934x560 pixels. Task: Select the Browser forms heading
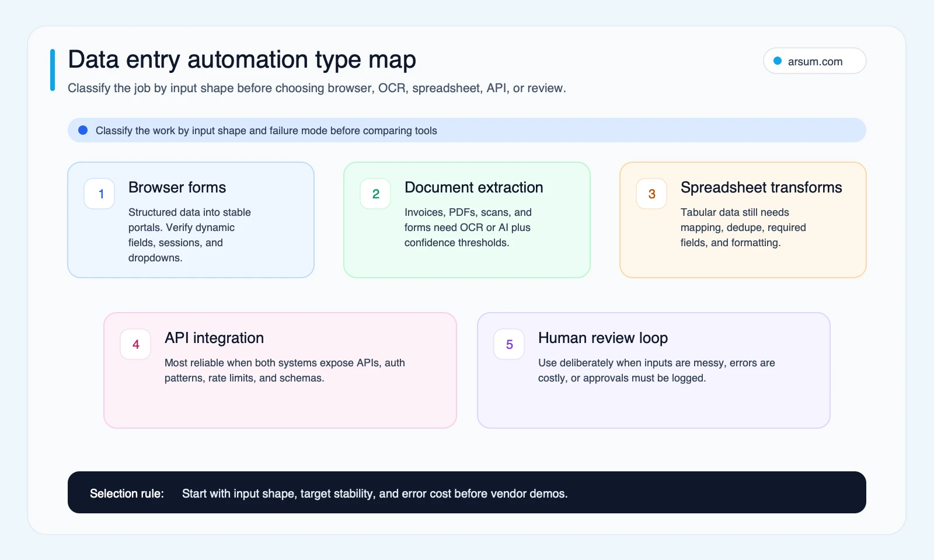(x=177, y=187)
